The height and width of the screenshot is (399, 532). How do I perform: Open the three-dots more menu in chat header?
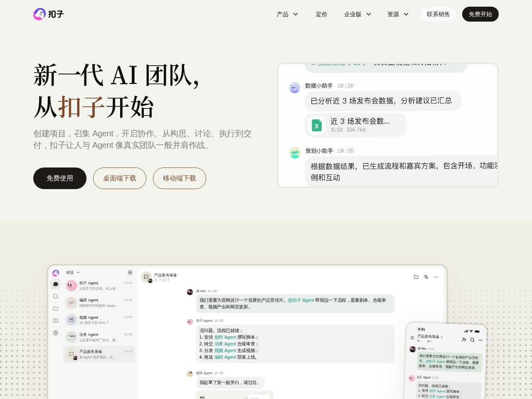pos(436,277)
